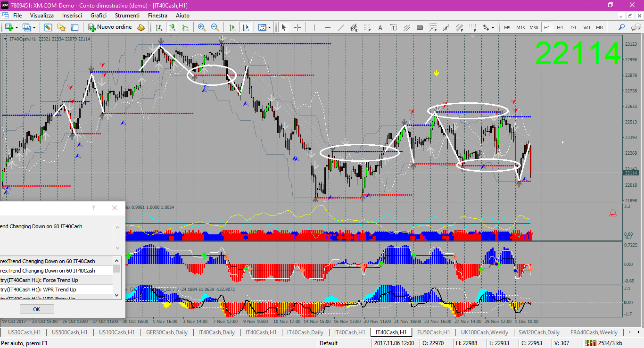Image resolution: width=644 pixels, height=348 pixels.
Task: Open the indicators list dropdown
Action: pyautogui.click(x=264, y=27)
